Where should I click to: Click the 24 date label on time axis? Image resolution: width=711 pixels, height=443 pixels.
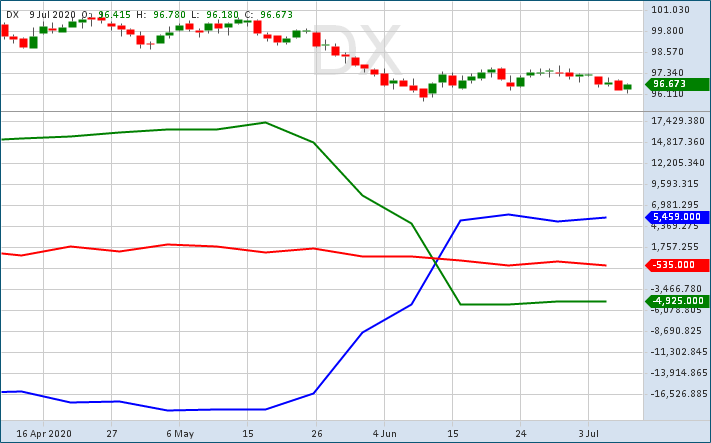coord(521,434)
